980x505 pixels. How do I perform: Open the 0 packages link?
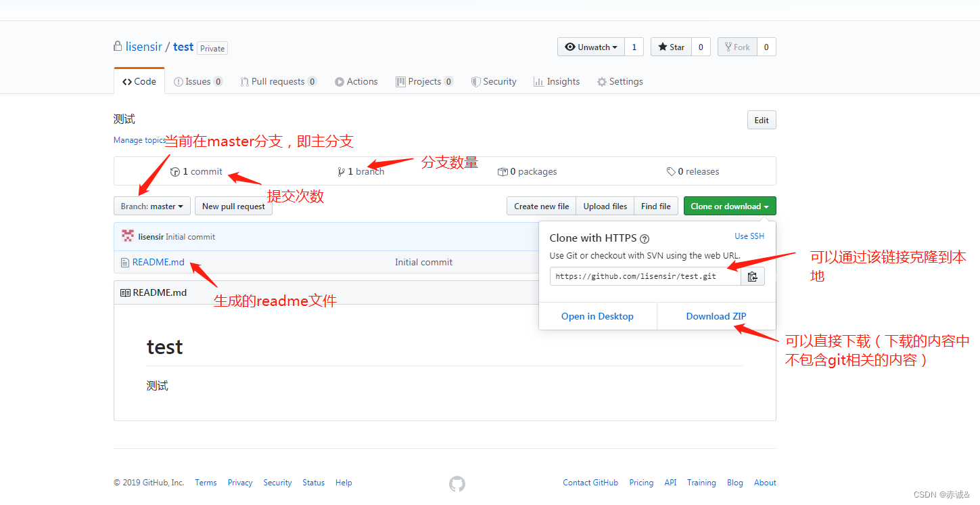(x=528, y=171)
